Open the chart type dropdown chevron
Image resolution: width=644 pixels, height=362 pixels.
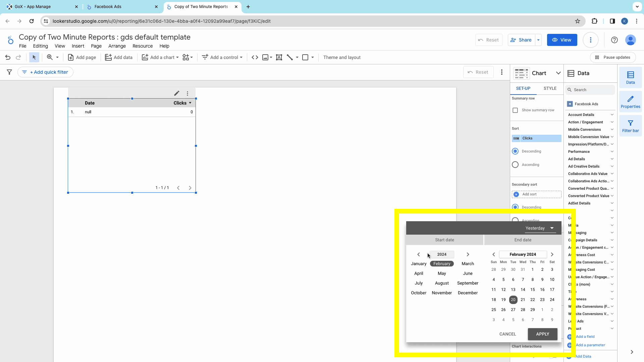pos(558,73)
